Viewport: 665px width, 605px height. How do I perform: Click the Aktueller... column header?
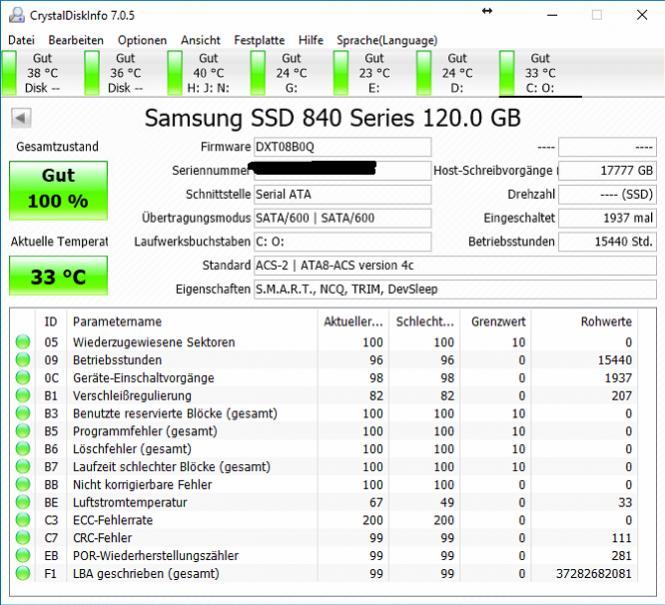(353, 322)
